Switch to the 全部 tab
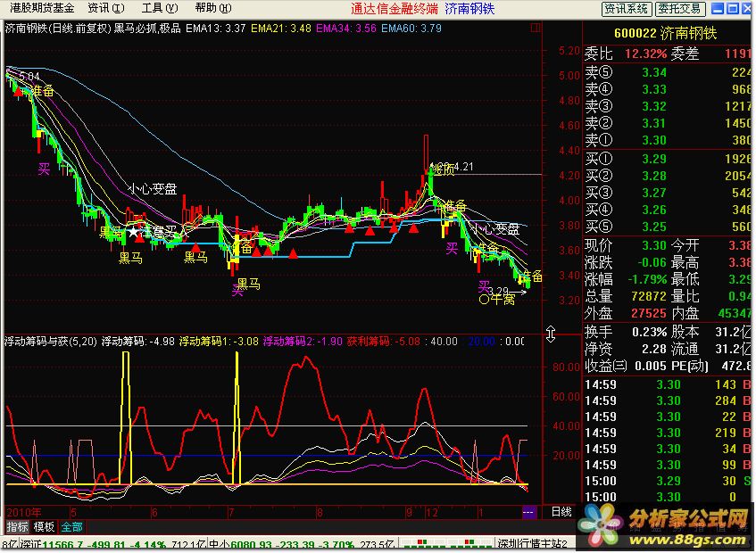 pyautogui.click(x=71, y=527)
